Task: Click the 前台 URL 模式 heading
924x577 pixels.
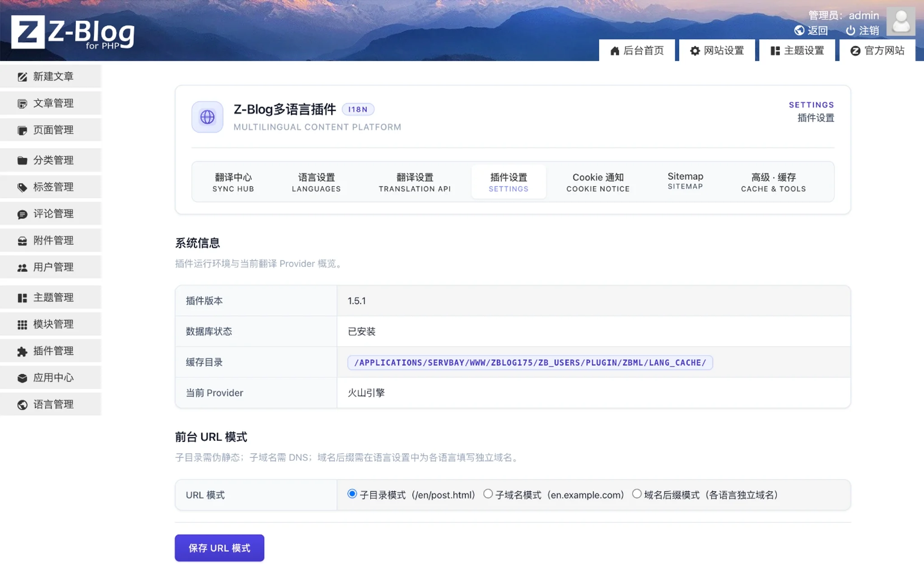Action: click(211, 437)
